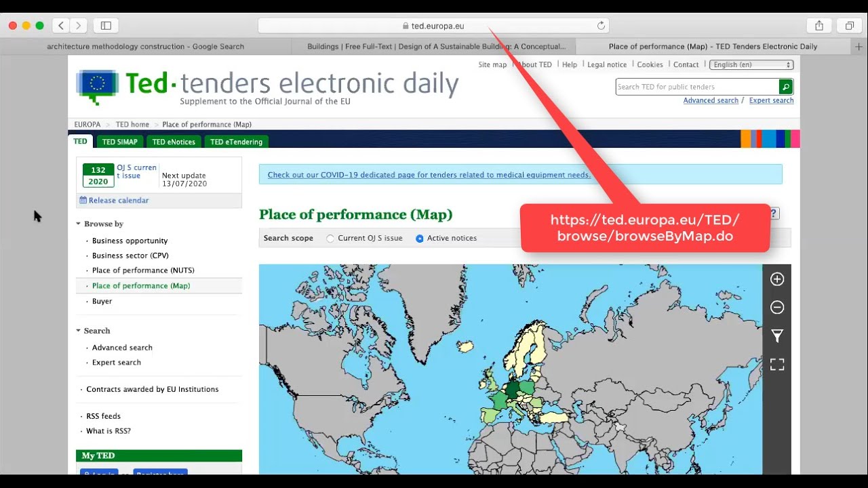The image size is (868, 488).
Task: Open the Buildings Free Full-Text browser tab
Action: (436, 47)
